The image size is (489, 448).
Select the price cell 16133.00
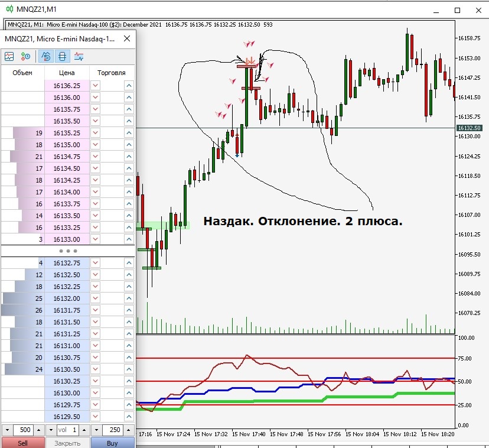(67, 239)
